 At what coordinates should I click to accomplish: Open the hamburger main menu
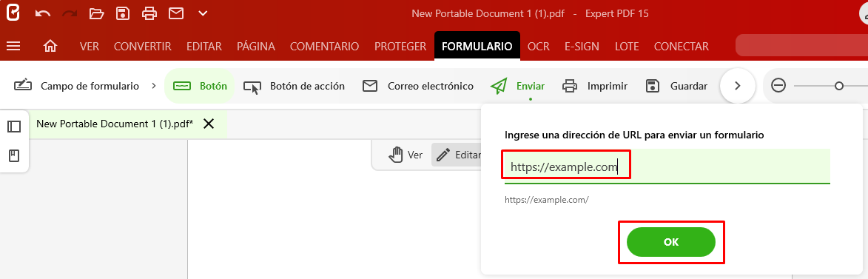coord(13,47)
